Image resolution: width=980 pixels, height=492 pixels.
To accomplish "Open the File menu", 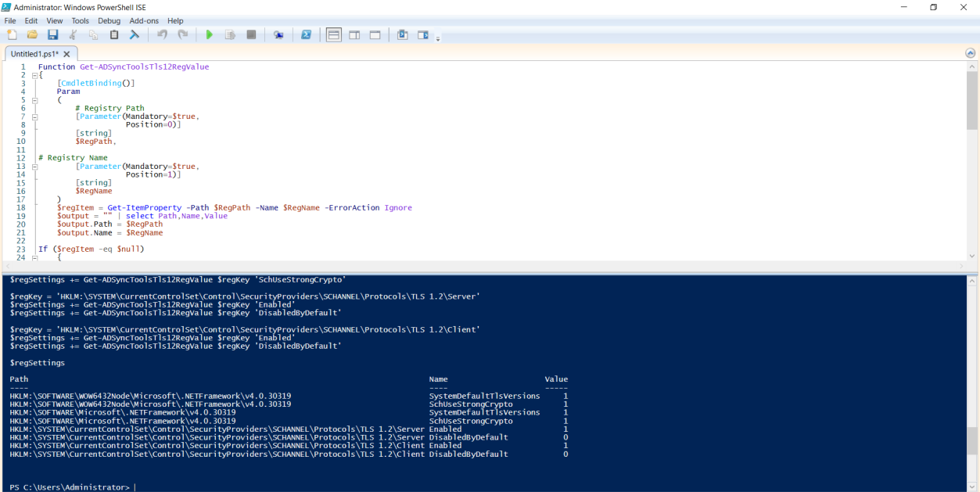I will (10, 20).
